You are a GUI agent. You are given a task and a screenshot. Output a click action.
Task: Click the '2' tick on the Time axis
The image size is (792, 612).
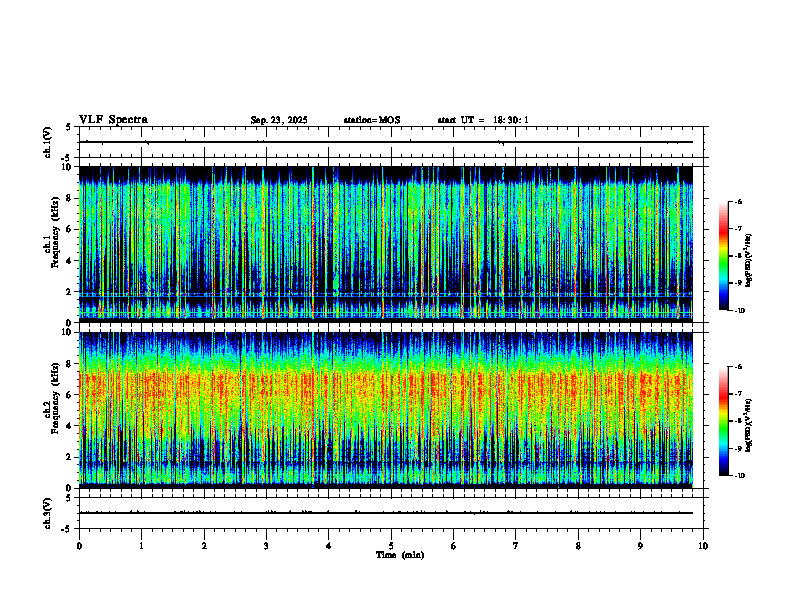204,546
